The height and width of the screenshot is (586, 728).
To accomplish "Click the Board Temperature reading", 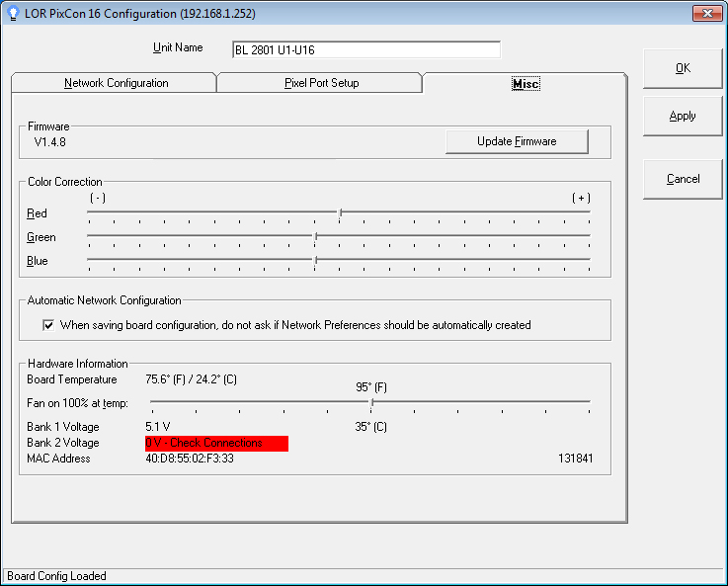I will click(191, 379).
